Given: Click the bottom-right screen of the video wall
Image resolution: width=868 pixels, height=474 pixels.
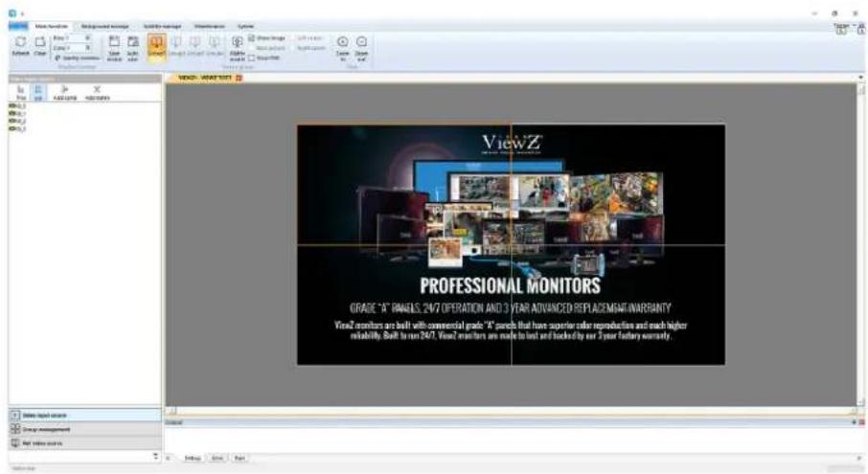Looking at the screenshot, I should (x=618, y=305).
